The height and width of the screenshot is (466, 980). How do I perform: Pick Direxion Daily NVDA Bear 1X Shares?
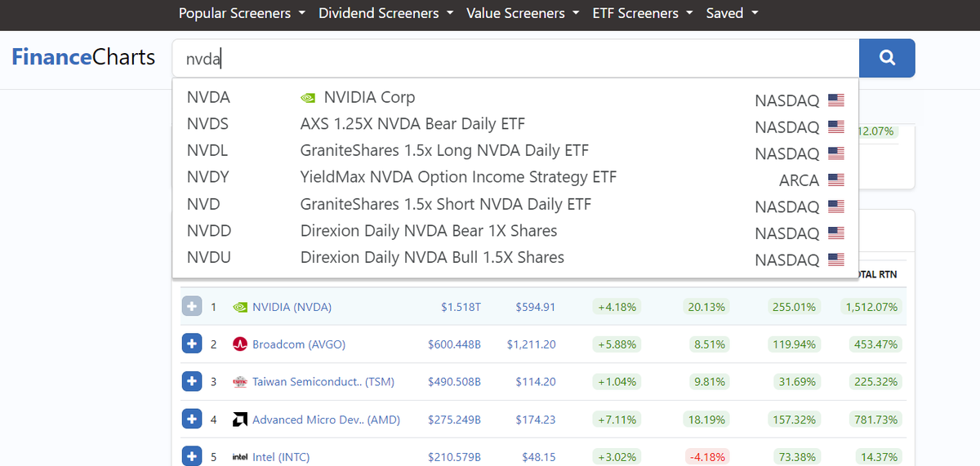coord(515,231)
